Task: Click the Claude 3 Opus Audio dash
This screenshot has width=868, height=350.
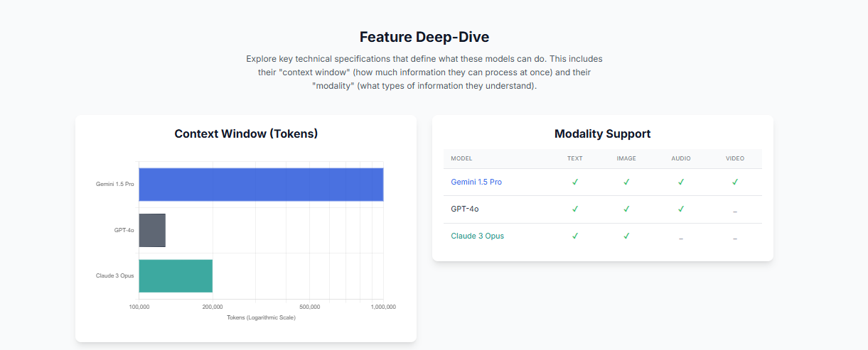Action: click(681, 238)
